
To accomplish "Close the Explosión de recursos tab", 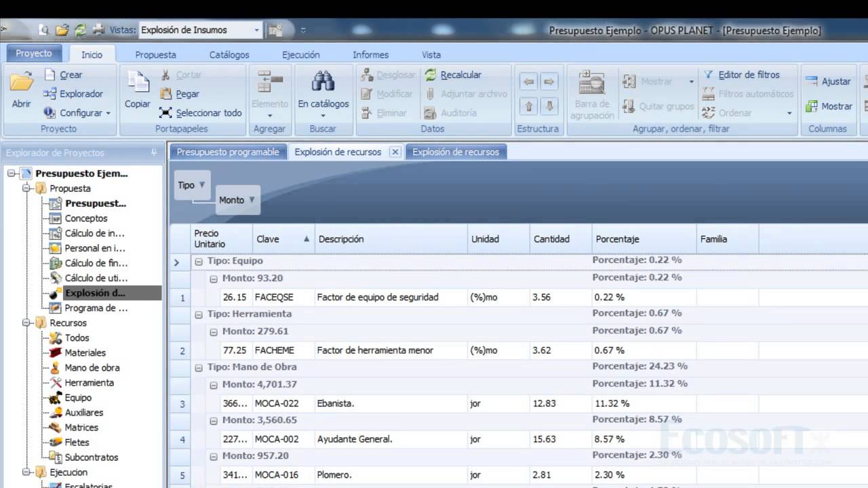I will tap(395, 152).
